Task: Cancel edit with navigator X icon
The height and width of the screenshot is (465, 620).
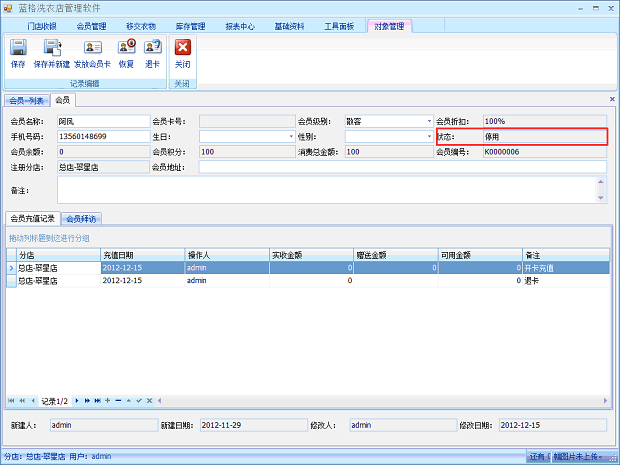Action: tap(149, 401)
